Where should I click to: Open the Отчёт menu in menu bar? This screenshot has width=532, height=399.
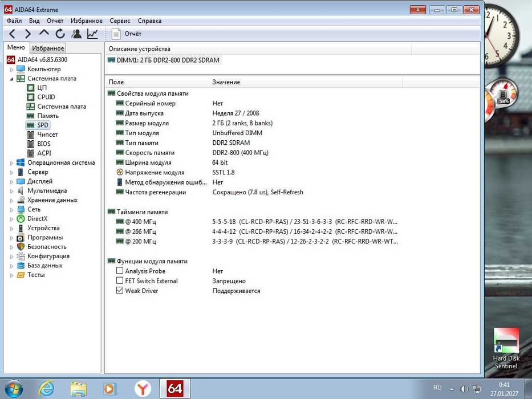(x=55, y=21)
